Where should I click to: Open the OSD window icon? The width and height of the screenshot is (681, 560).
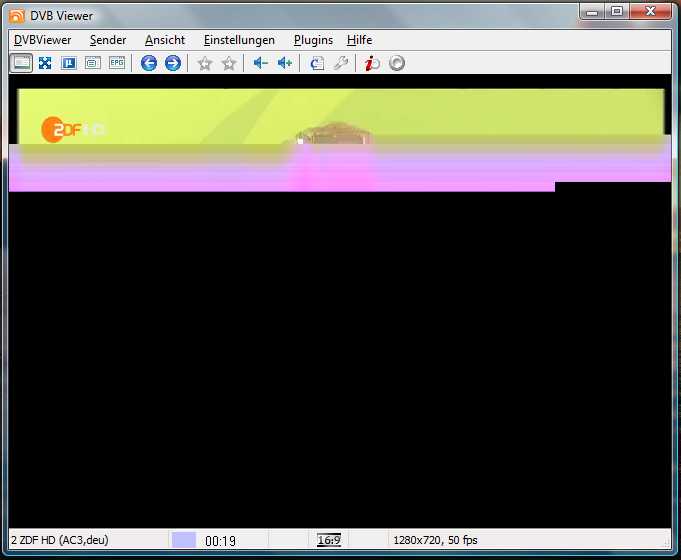[93, 63]
